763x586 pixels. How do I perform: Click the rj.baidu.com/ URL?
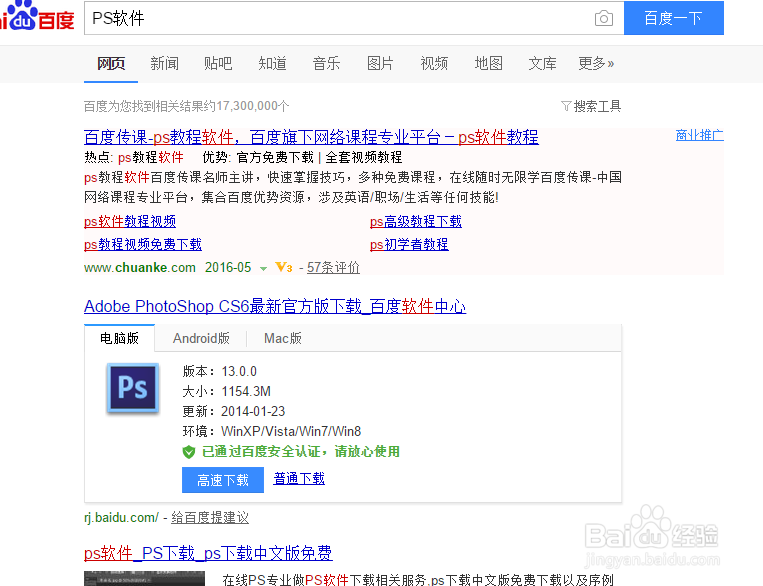(122, 517)
